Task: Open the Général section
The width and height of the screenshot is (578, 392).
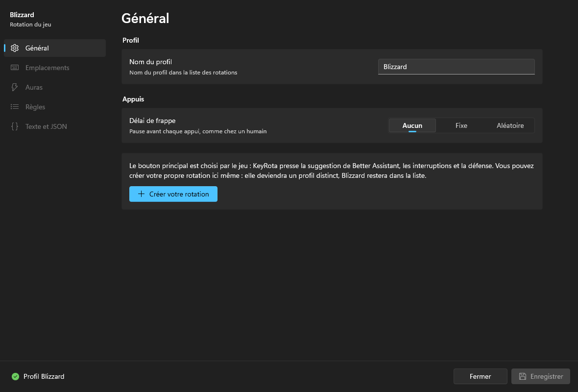Action: coord(55,48)
